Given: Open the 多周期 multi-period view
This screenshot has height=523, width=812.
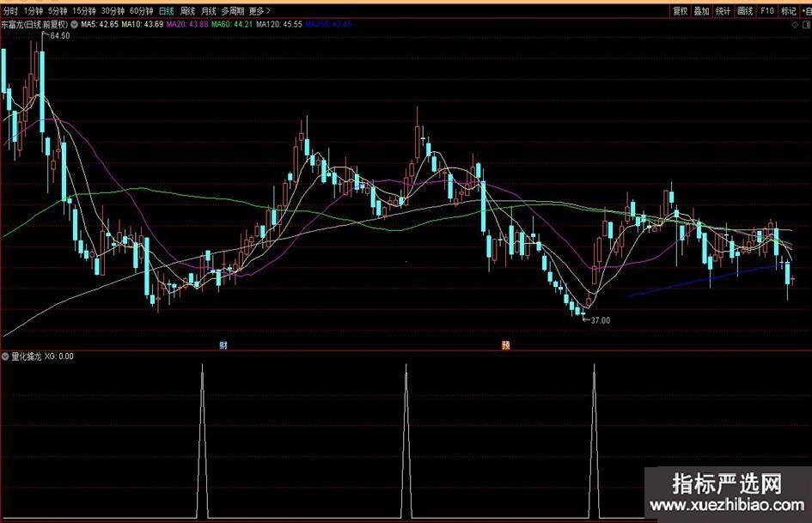Looking at the screenshot, I should click(233, 11).
